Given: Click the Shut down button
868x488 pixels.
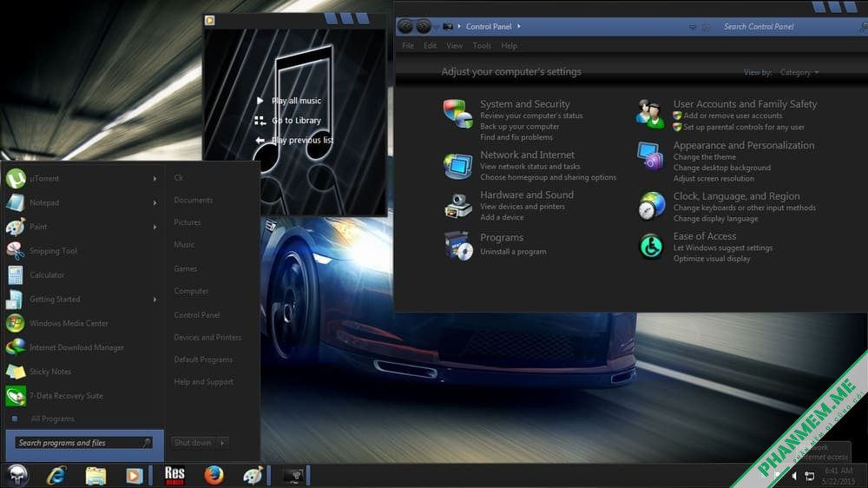Looking at the screenshot, I should click(193, 443).
